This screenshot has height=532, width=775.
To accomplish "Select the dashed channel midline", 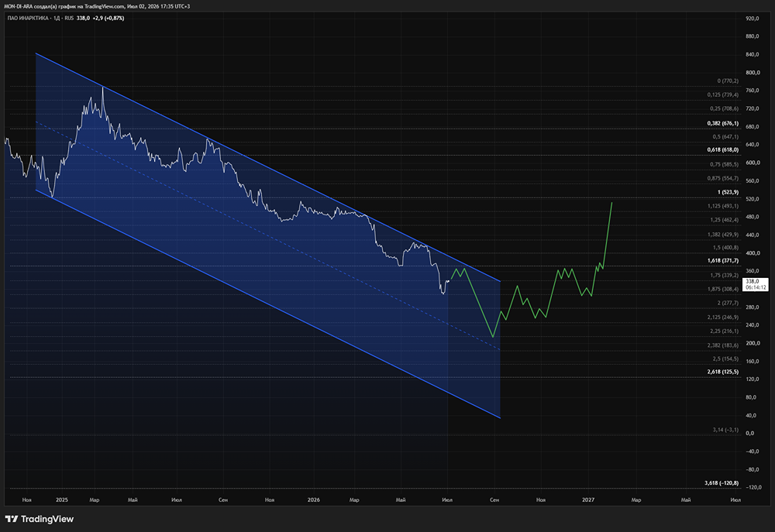I will [268, 236].
